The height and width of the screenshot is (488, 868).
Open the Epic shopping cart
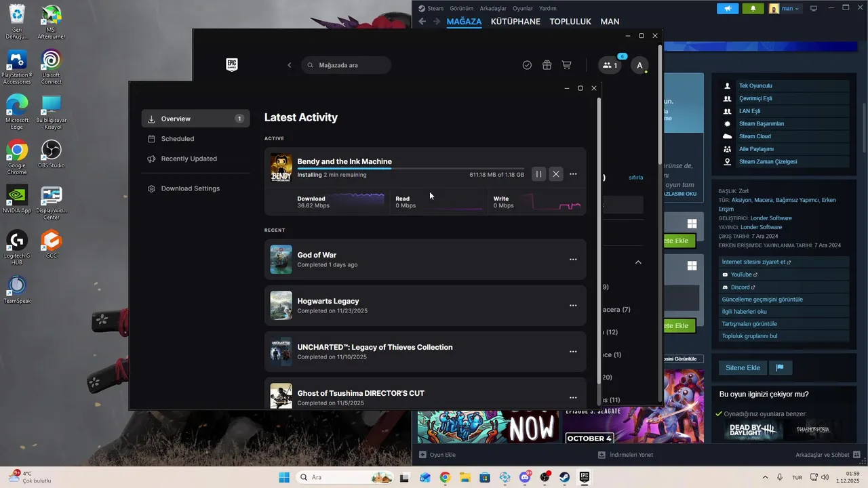coord(566,65)
